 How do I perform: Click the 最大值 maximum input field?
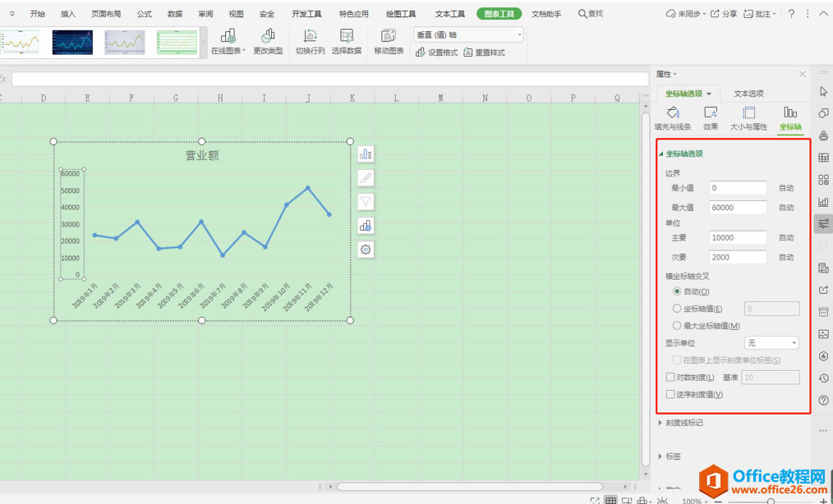(738, 208)
